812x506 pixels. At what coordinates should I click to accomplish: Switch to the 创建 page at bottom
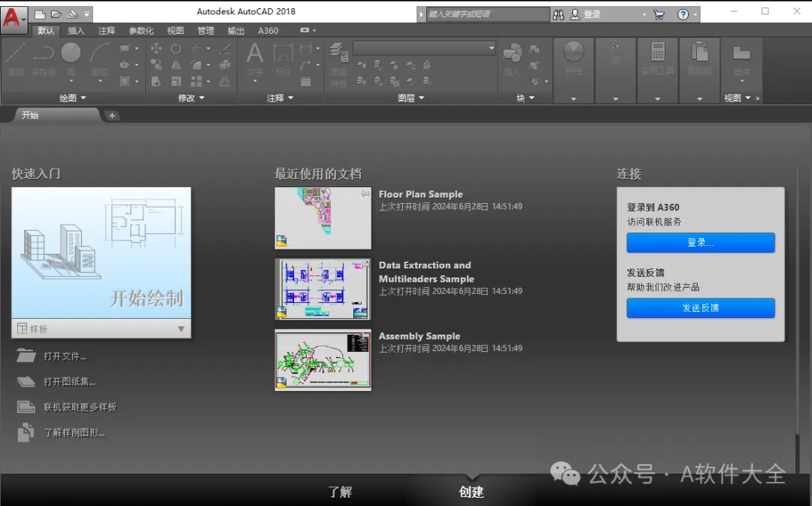[x=471, y=492]
